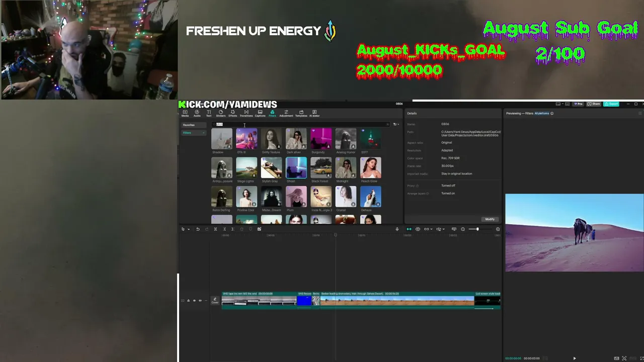Select the GTA III filter thumbnail

247,138
